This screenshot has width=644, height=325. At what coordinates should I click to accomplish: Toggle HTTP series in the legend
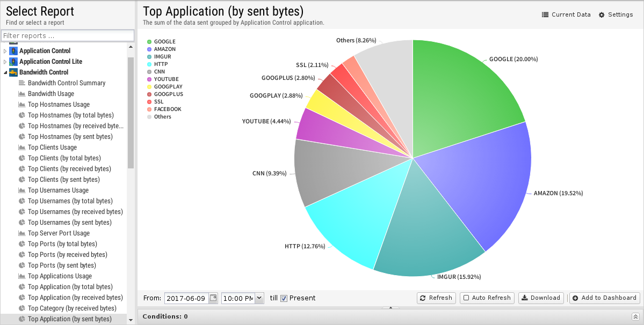click(x=158, y=64)
